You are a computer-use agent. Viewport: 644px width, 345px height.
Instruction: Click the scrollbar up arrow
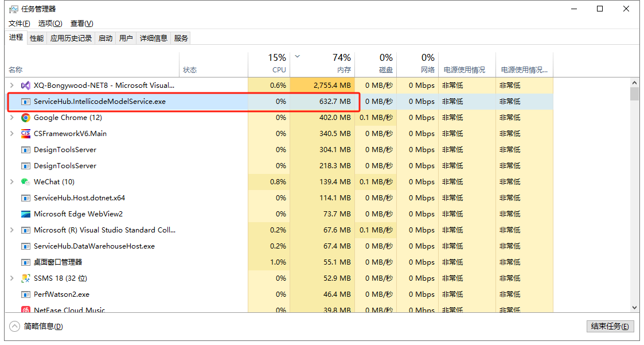click(x=635, y=82)
